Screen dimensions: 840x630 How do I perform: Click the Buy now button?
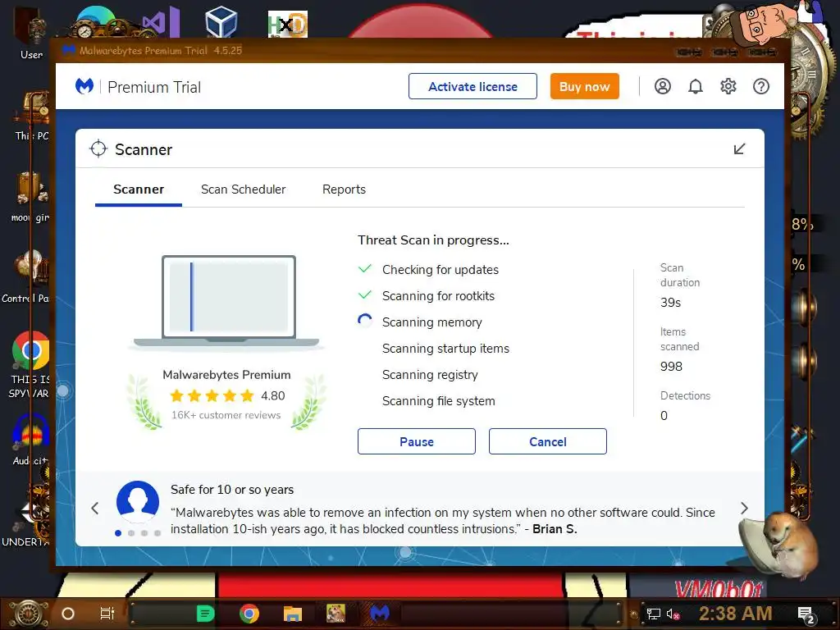click(x=584, y=86)
